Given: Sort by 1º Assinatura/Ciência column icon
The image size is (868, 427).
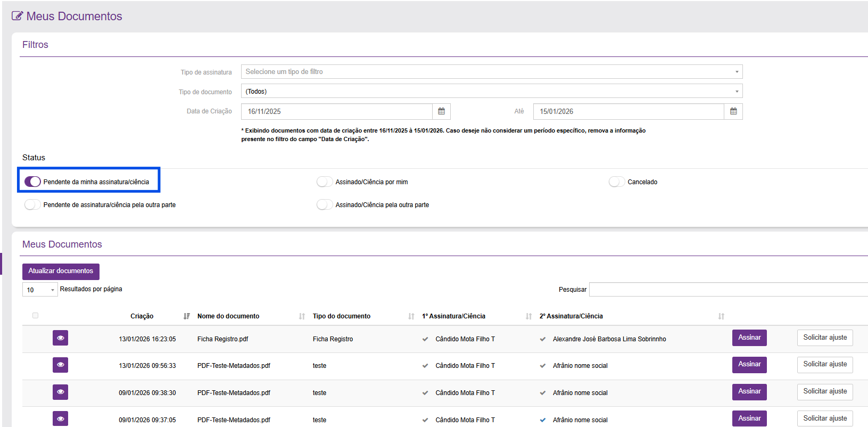Looking at the screenshot, I should (528, 316).
